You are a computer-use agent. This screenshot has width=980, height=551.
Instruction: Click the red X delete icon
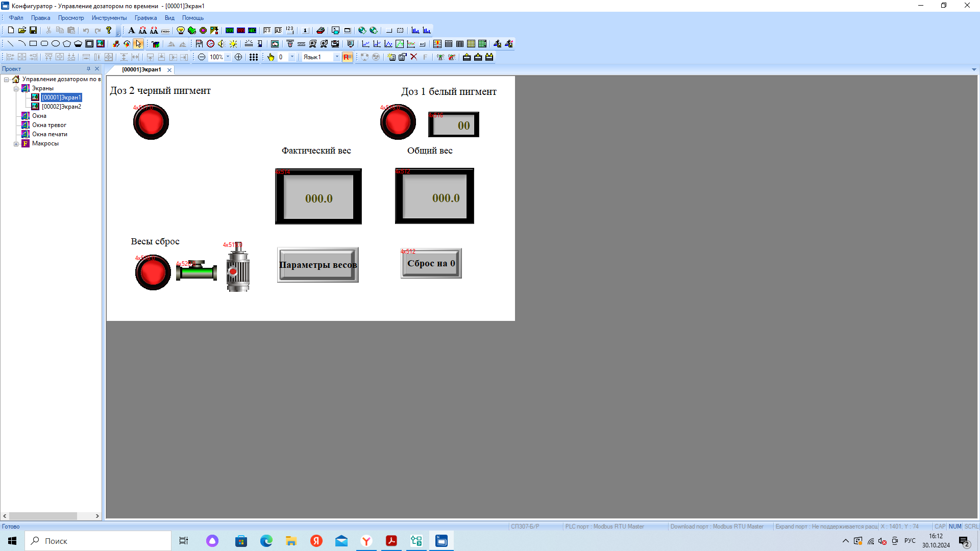(414, 57)
